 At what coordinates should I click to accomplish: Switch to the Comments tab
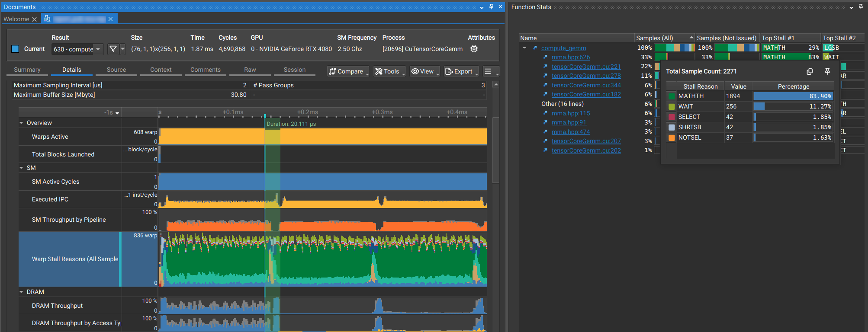tap(206, 70)
